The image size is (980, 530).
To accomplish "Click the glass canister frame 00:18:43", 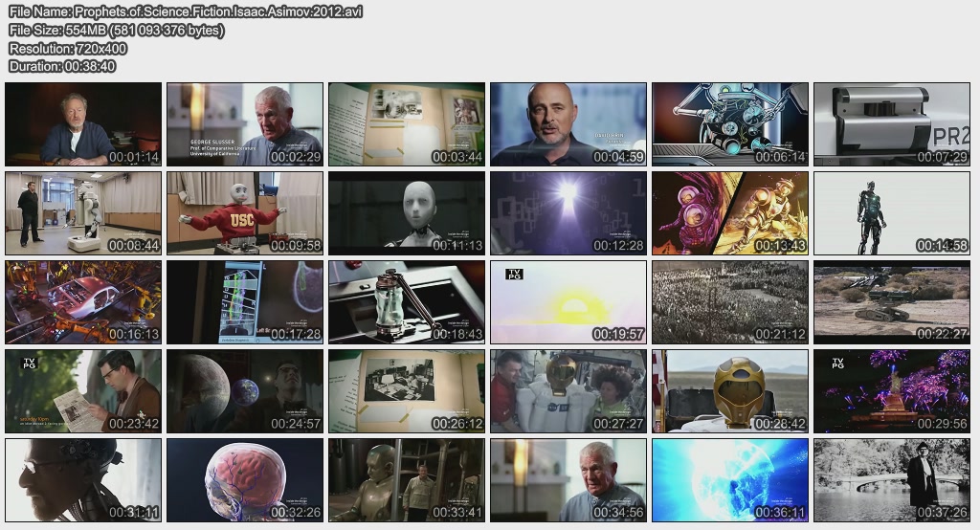I will 407,302.
